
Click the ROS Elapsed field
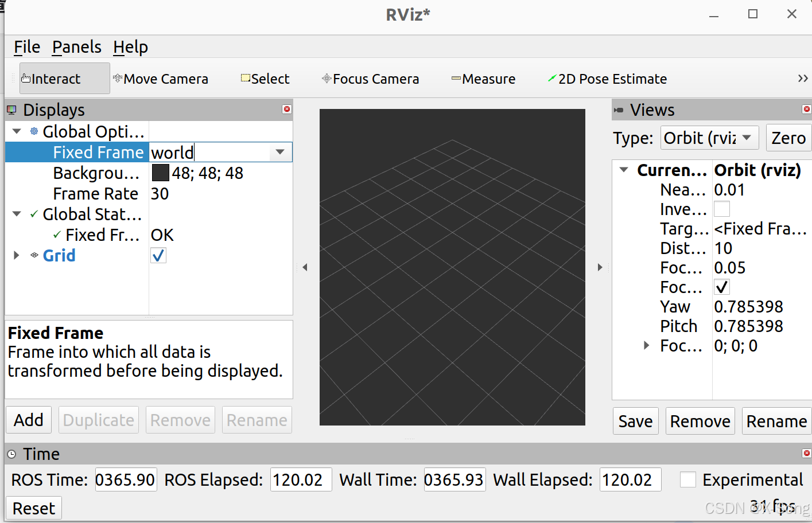tap(301, 479)
